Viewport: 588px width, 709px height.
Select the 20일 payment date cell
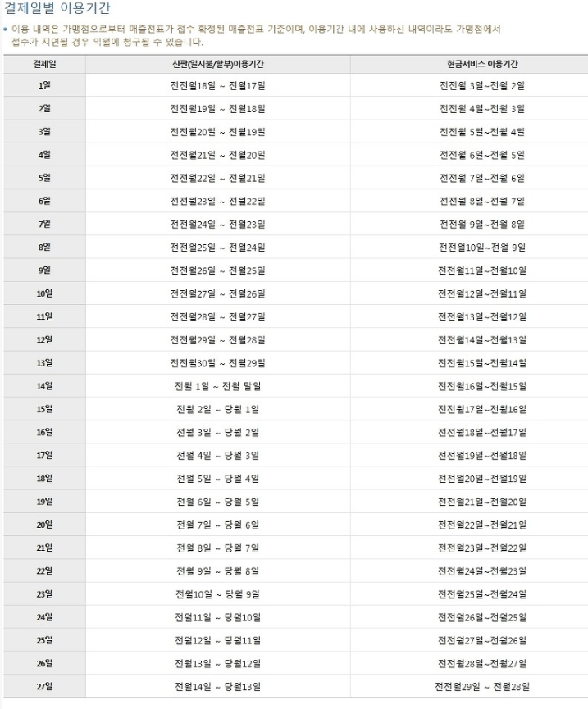coord(44,525)
